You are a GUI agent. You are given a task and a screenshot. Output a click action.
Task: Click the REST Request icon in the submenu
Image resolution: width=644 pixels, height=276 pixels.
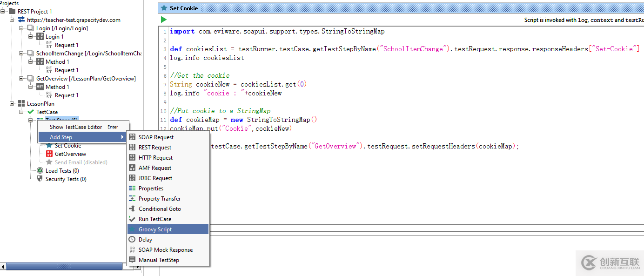point(132,147)
